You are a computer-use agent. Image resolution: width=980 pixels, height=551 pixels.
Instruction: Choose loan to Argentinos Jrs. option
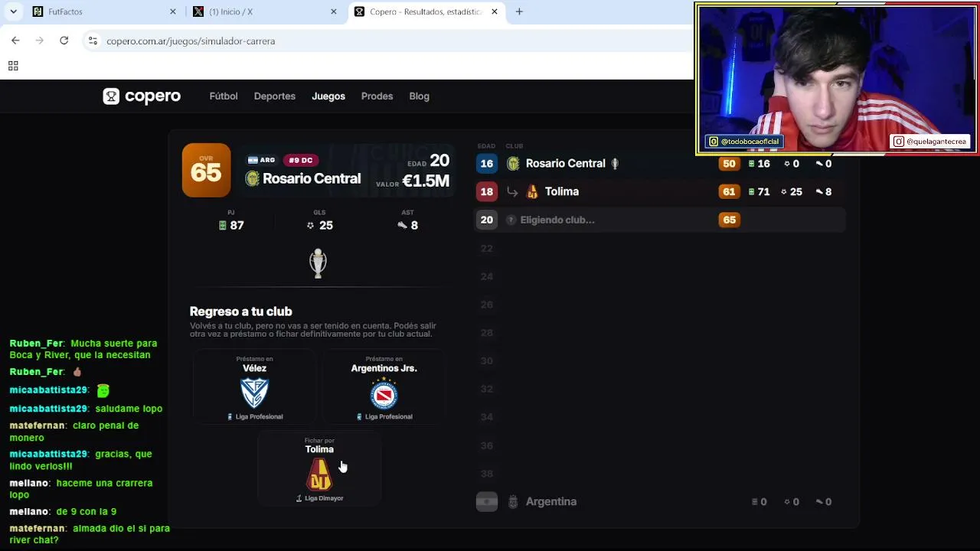(x=384, y=387)
